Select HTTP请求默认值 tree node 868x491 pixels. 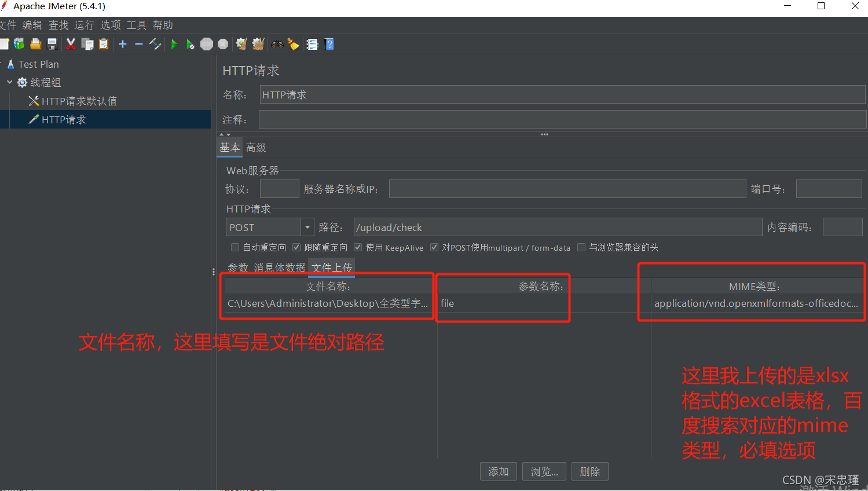click(x=79, y=101)
